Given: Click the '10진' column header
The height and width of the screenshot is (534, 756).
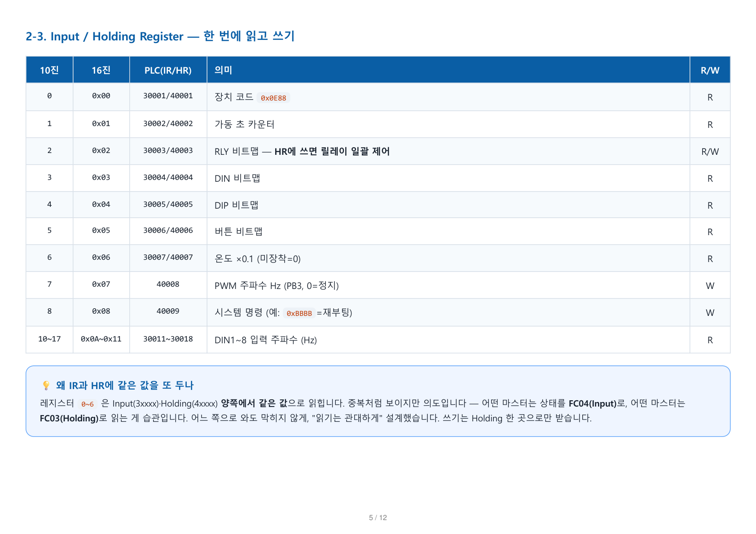Looking at the screenshot, I should click(49, 70).
